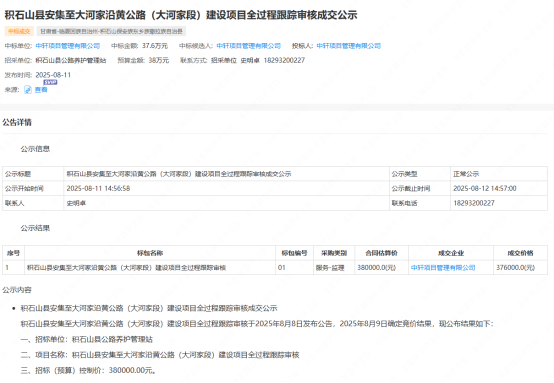Click 联系人 value in info table

tap(76, 203)
